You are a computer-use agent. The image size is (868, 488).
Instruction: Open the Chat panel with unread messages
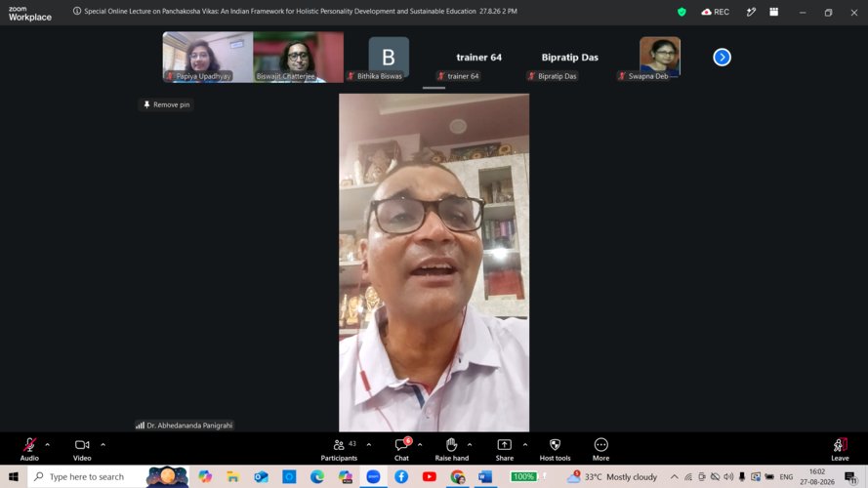(x=402, y=449)
